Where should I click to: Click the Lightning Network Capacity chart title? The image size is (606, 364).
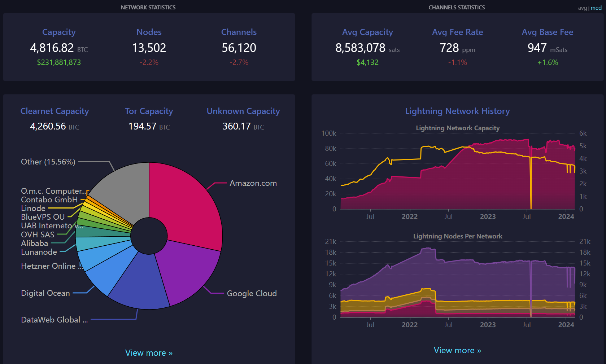(x=458, y=128)
